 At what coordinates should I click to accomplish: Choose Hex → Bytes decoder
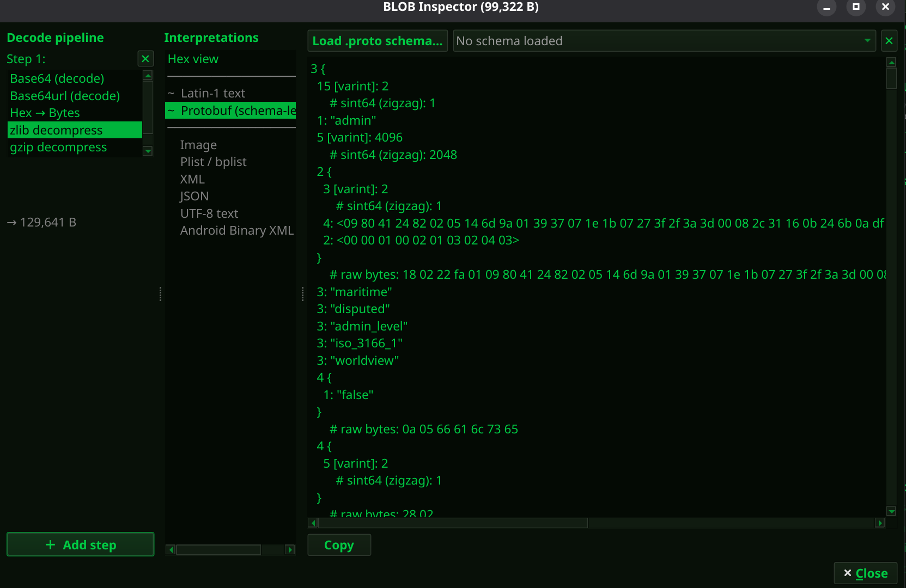tap(75, 113)
